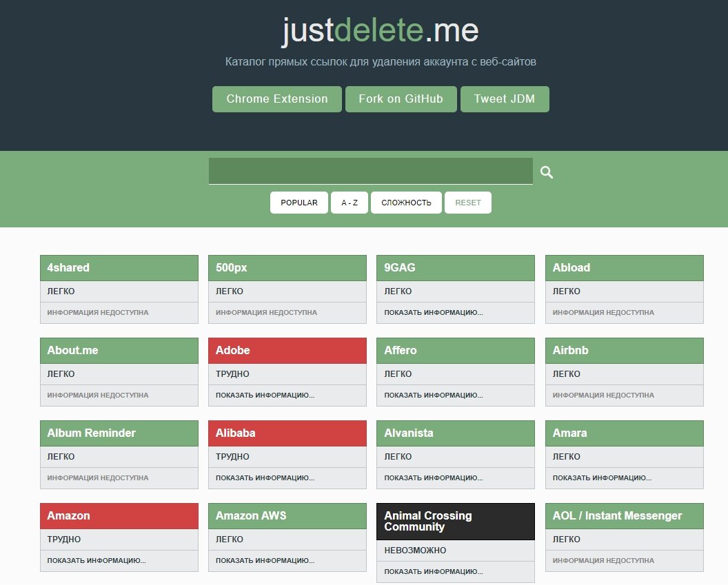Click НЕВОЗМОЖНО label under Animal Crossing Community

pos(415,551)
